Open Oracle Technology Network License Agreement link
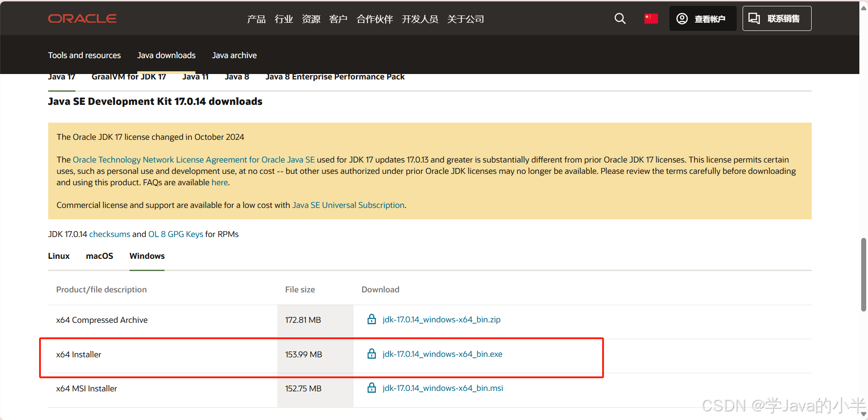868x420 pixels. (194, 160)
